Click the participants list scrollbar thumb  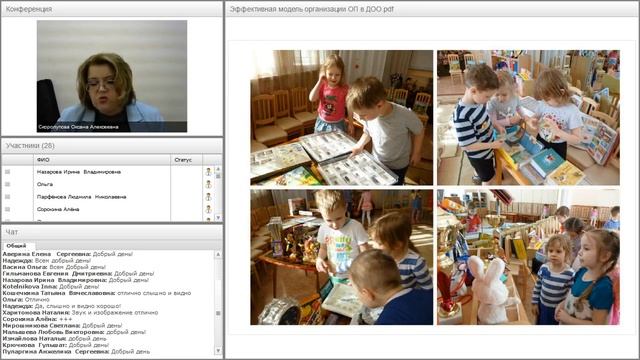pos(218,176)
